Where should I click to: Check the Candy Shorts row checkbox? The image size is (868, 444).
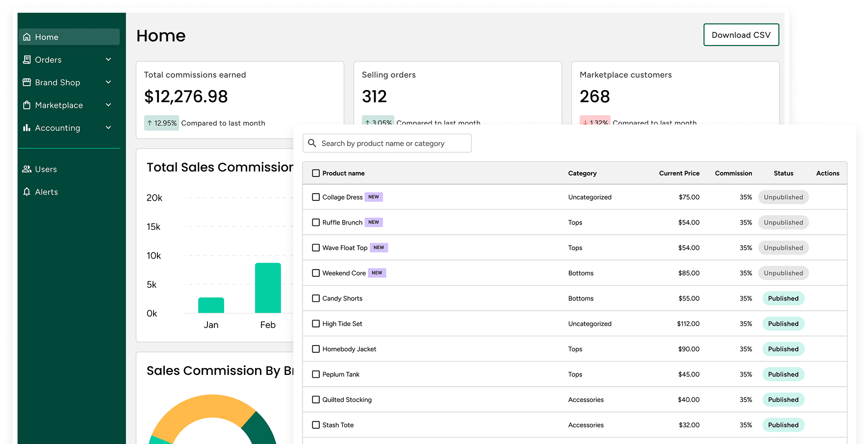(x=316, y=298)
